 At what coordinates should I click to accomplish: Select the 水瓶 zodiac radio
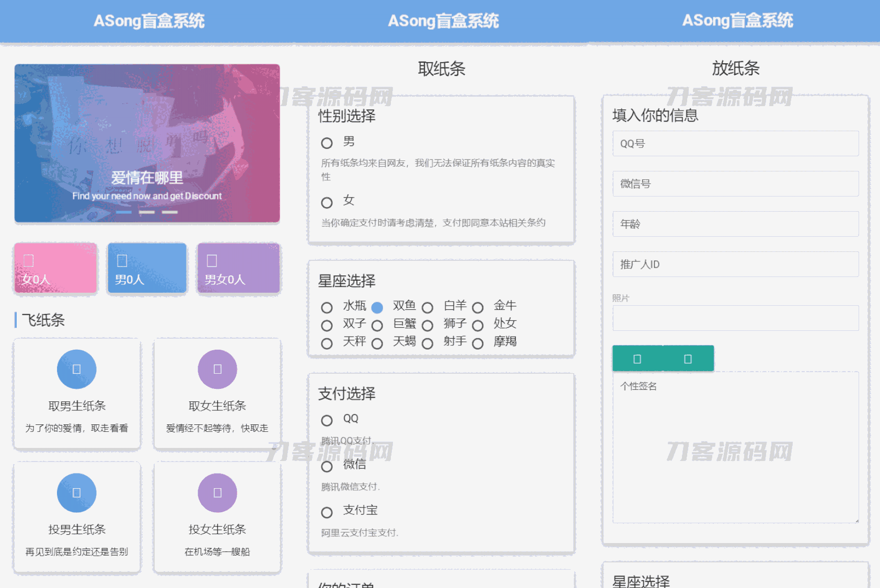[327, 308]
